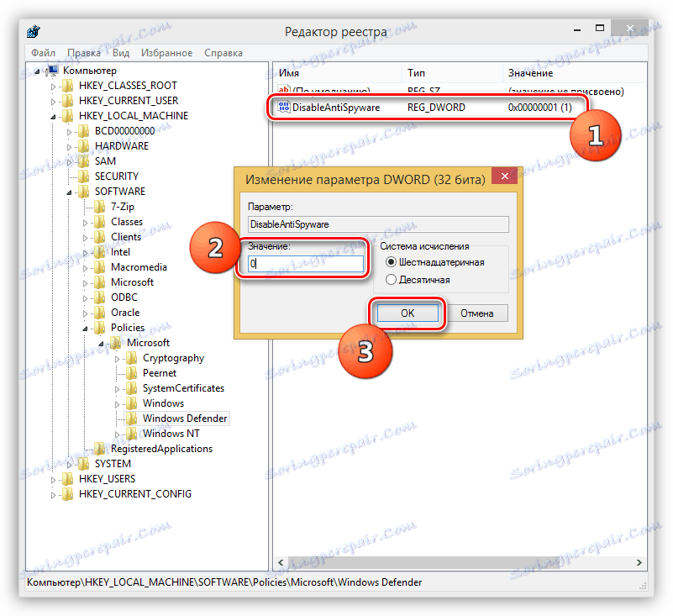Select the Шестнадцатеричная radio button
673x616 pixels.
[391, 262]
